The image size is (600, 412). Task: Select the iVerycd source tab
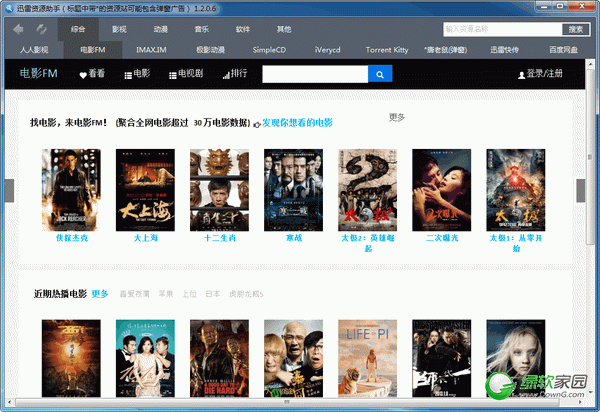[x=328, y=50]
